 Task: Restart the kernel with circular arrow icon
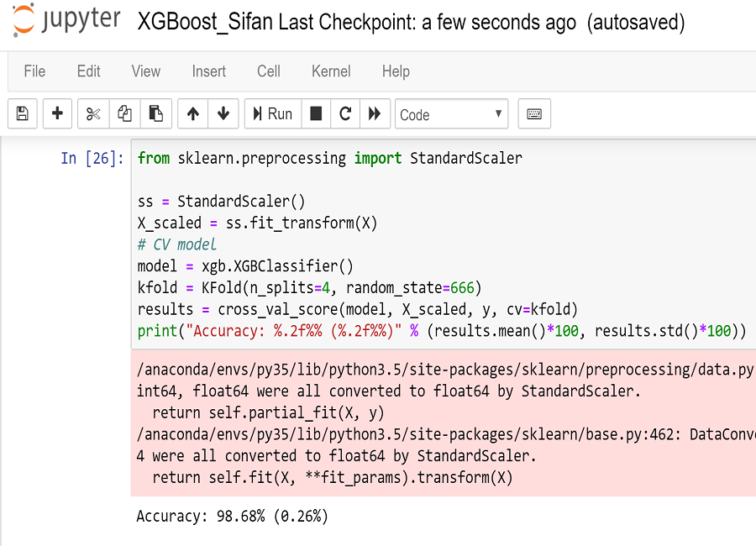point(345,114)
